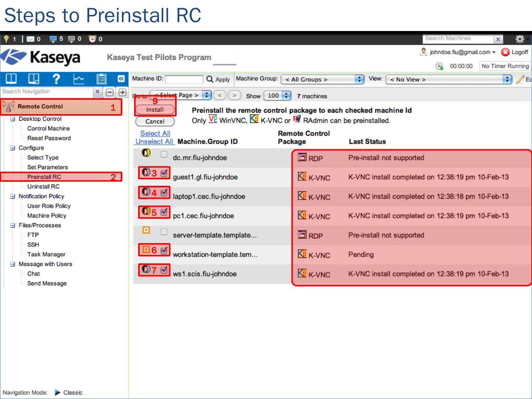532x399 pixels.
Task: Open the Show 100 rows dropdown
Action: pyautogui.click(x=277, y=96)
